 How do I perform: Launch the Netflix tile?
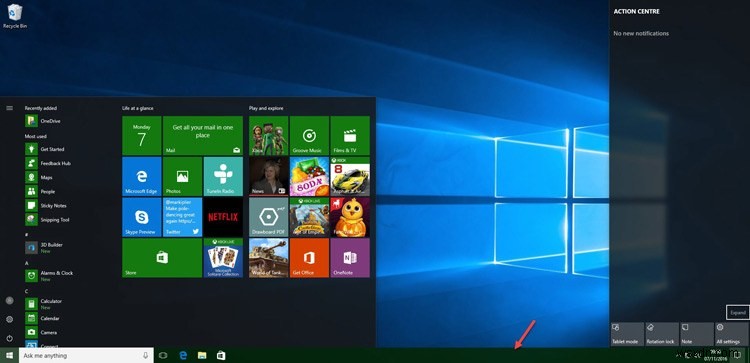coord(223,217)
